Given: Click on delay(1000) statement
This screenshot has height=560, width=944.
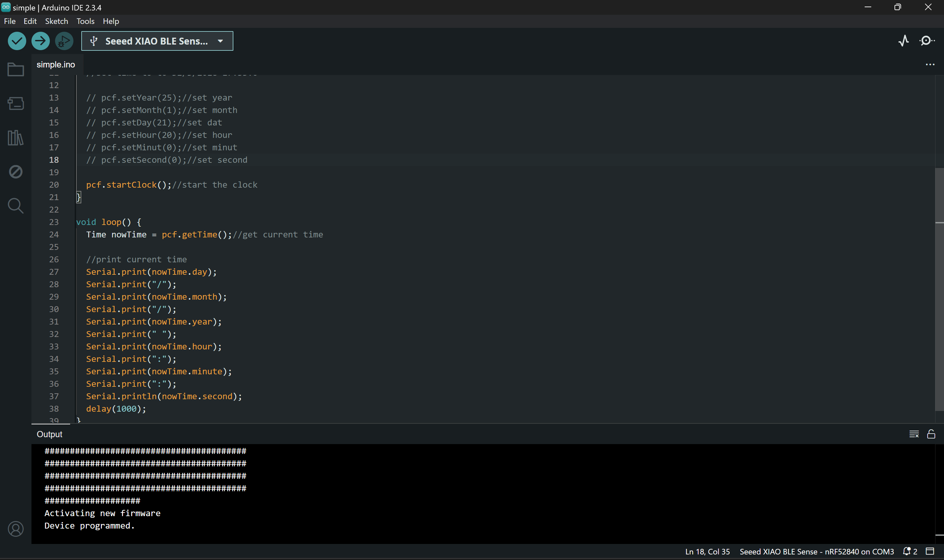Looking at the screenshot, I should click(x=116, y=409).
